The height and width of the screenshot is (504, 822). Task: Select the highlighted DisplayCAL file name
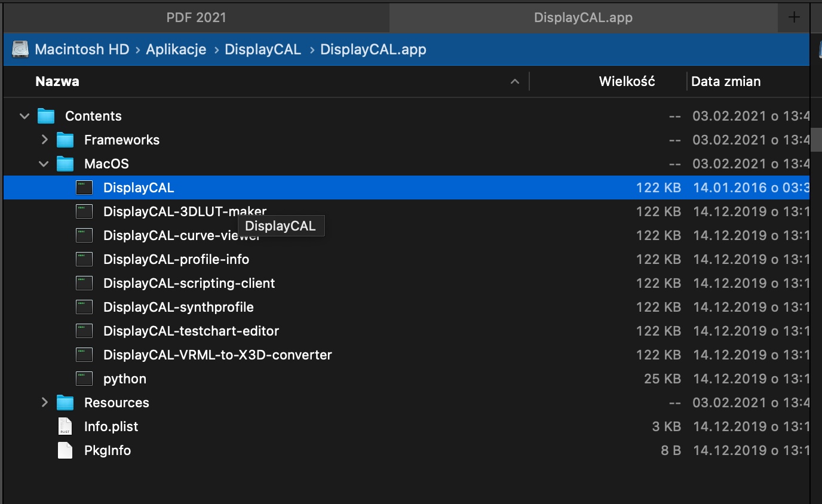click(x=139, y=188)
